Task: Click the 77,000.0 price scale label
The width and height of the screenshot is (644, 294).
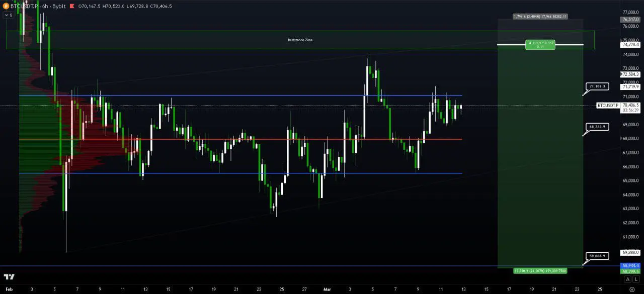Action: (630, 12)
